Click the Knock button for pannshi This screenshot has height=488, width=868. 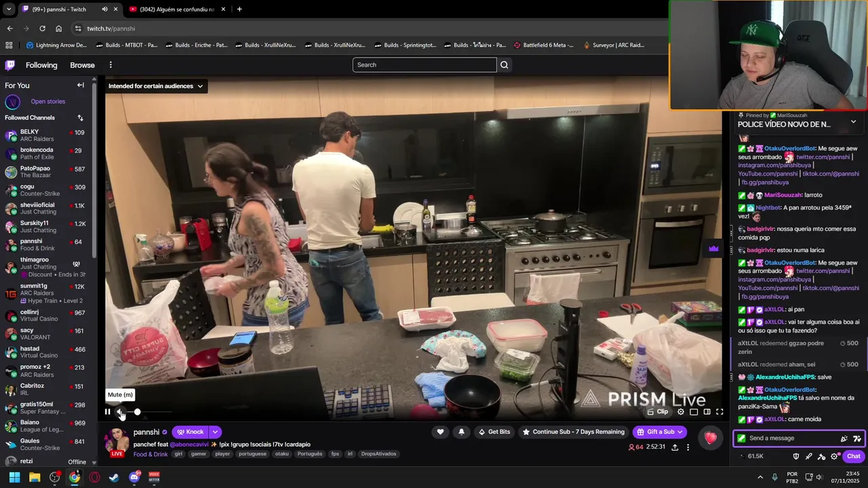[190, 432]
